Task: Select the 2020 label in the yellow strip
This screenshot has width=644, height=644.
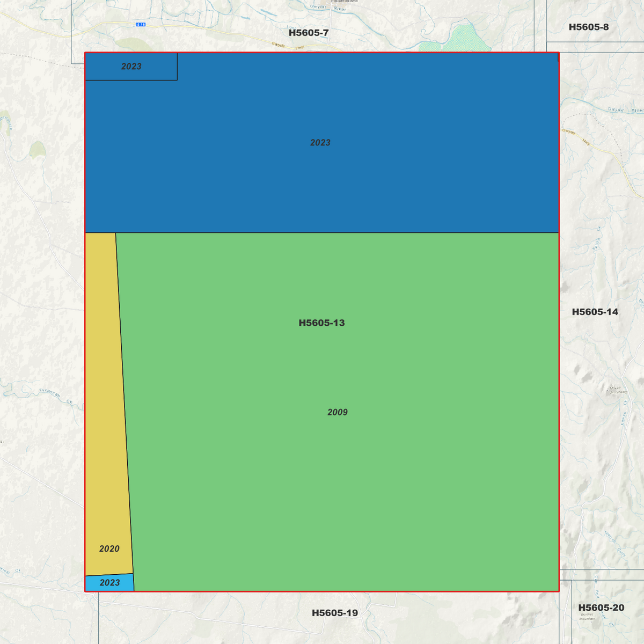Action: [109, 548]
